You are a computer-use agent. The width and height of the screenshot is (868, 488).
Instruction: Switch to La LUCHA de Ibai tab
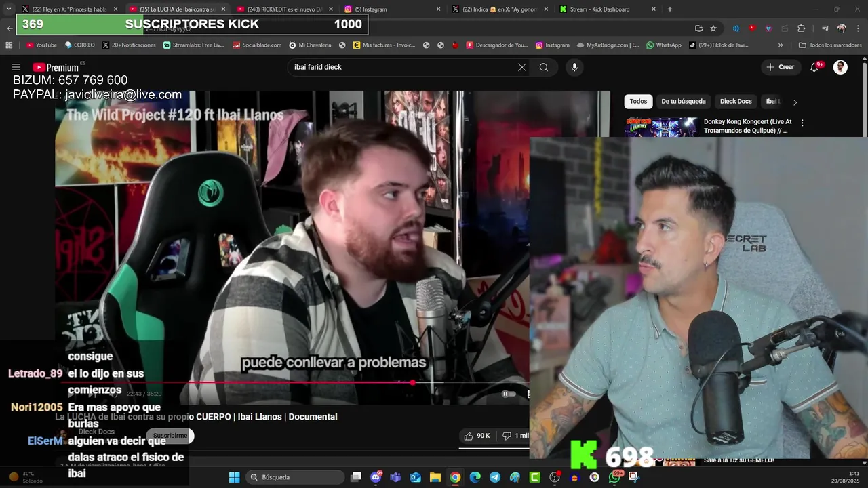pyautogui.click(x=178, y=9)
